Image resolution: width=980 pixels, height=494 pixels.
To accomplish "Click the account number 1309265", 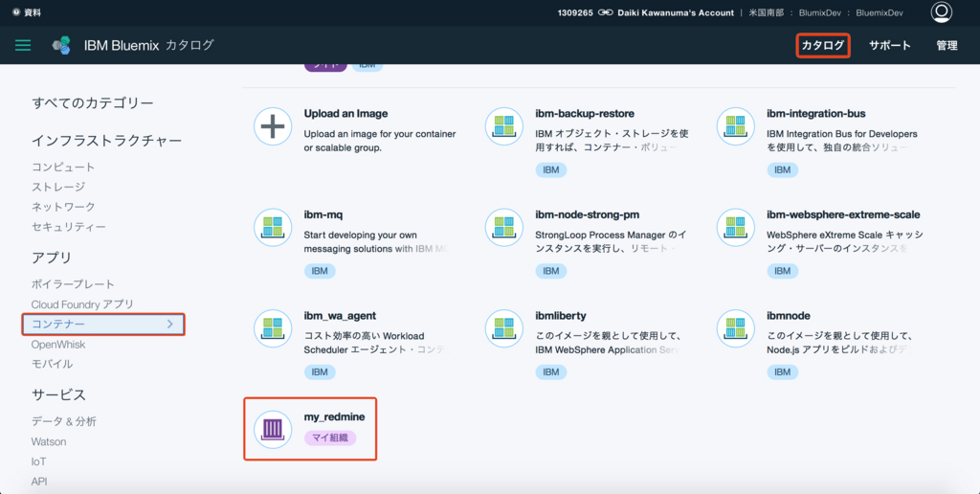I will point(575,12).
